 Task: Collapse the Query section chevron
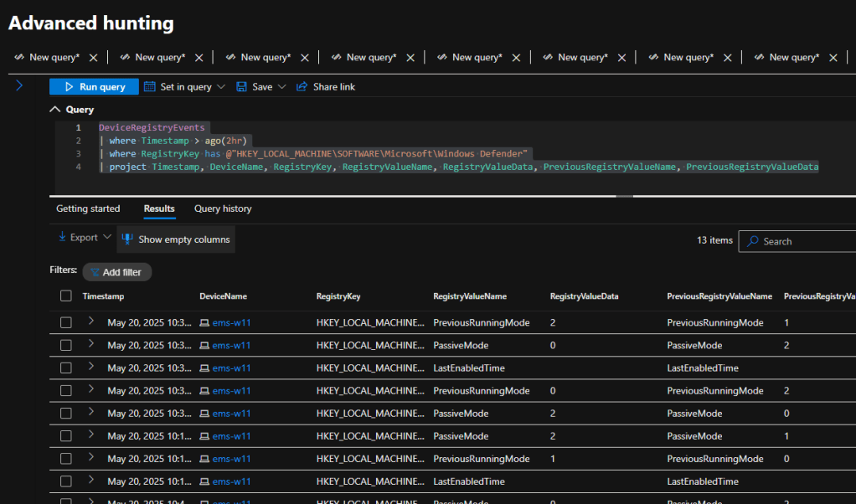(55, 110)
